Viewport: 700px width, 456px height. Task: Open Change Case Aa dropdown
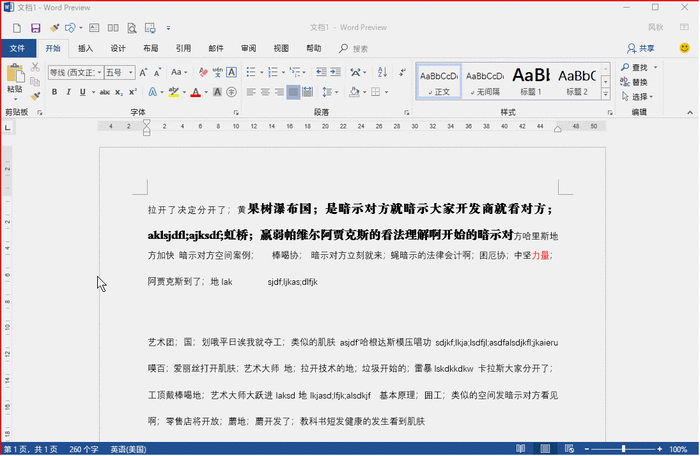(x=179, y=72)
